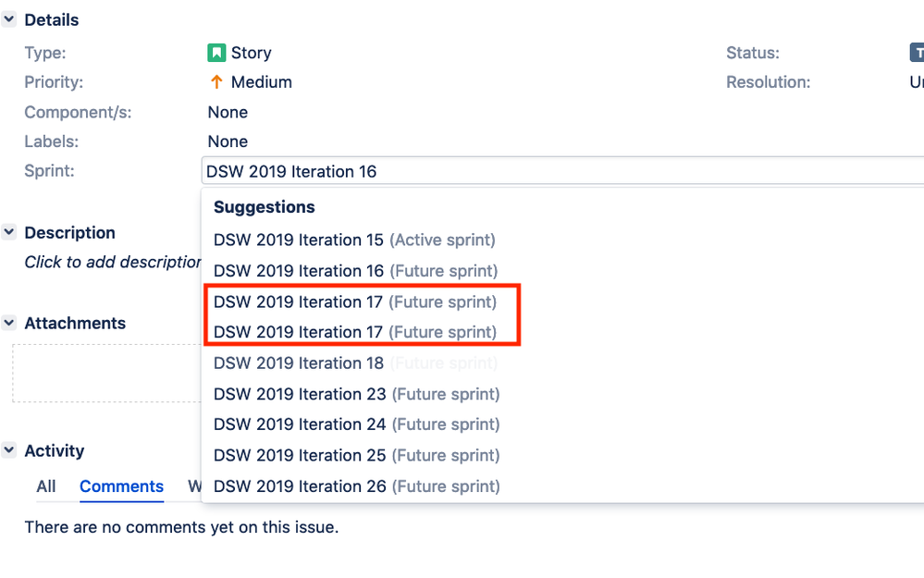
Task: Select the Comments tab
Action: 121,486
